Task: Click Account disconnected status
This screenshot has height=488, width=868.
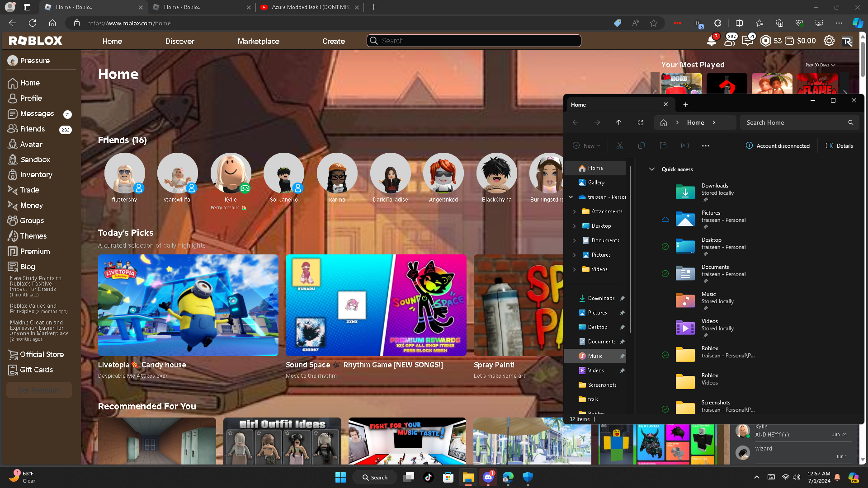Action: [778, 146]
